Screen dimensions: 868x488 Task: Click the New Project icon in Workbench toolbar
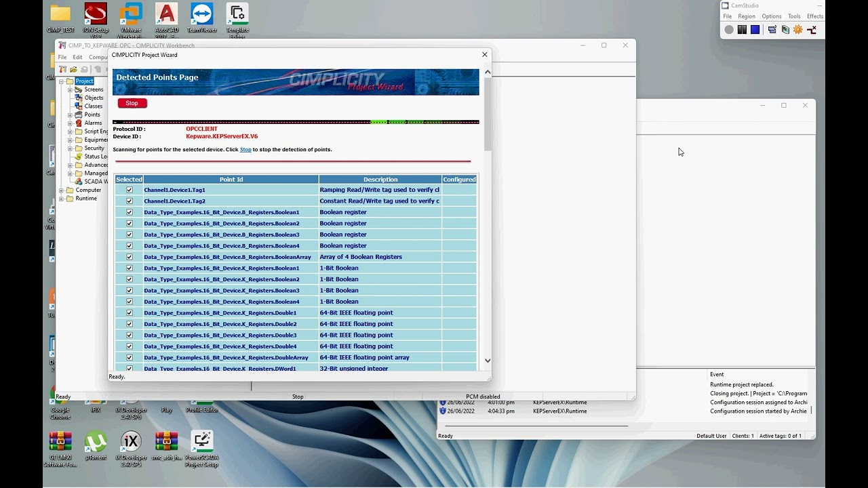coord(62,69)
